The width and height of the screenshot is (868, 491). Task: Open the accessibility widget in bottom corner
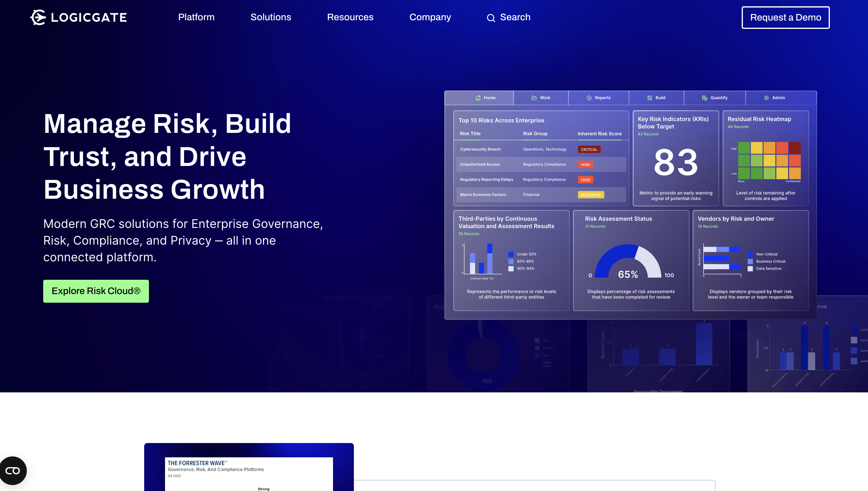coord(13,470)
